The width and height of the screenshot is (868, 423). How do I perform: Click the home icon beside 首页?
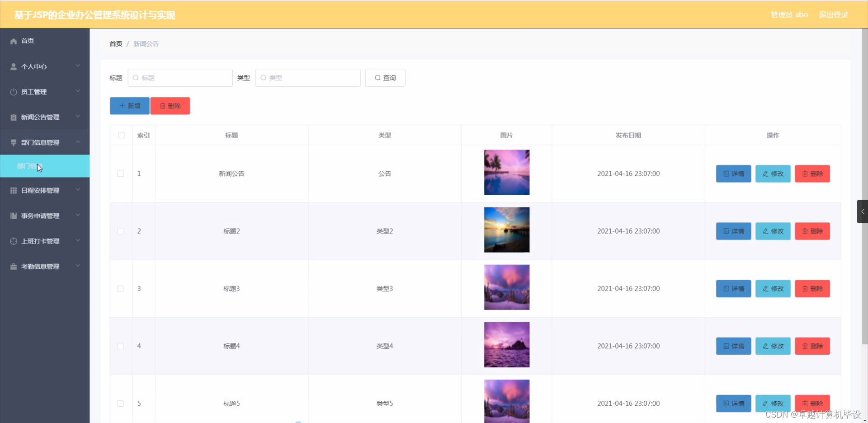pyautogui.click(x=13, y=41)
